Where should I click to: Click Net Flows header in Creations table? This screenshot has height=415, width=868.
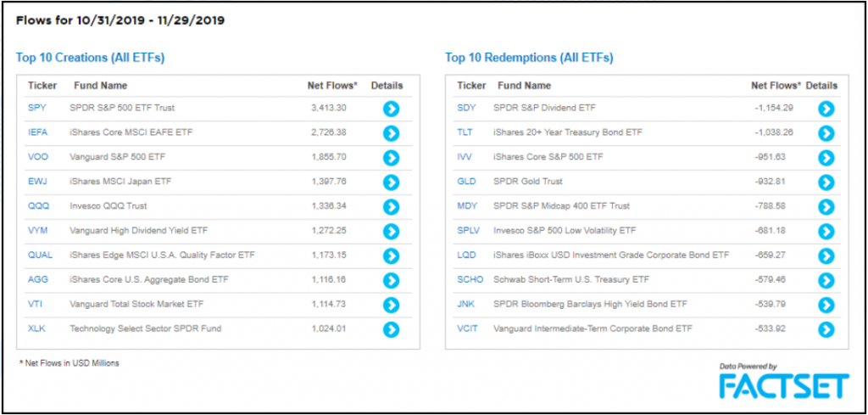pos(332,86)
